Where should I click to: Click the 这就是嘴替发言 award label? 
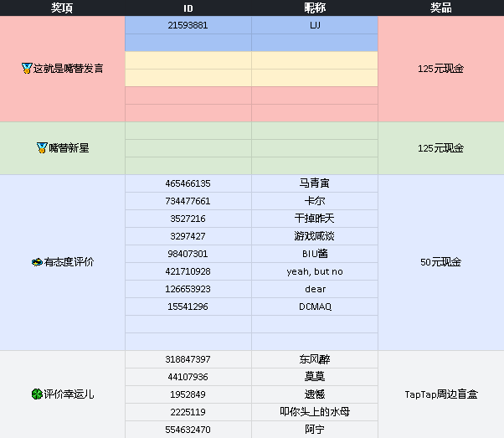pos(68,69)
